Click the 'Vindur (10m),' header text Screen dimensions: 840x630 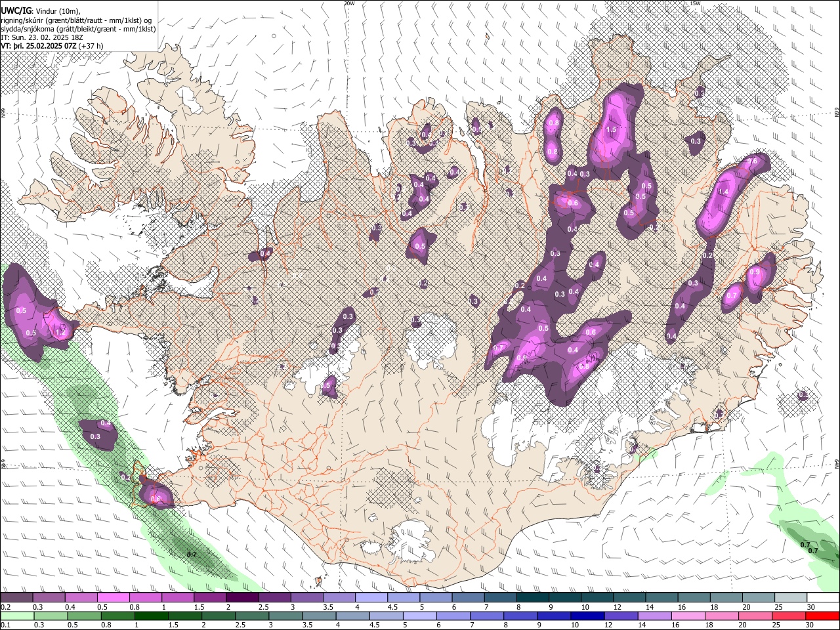click(x=56, y=10)
